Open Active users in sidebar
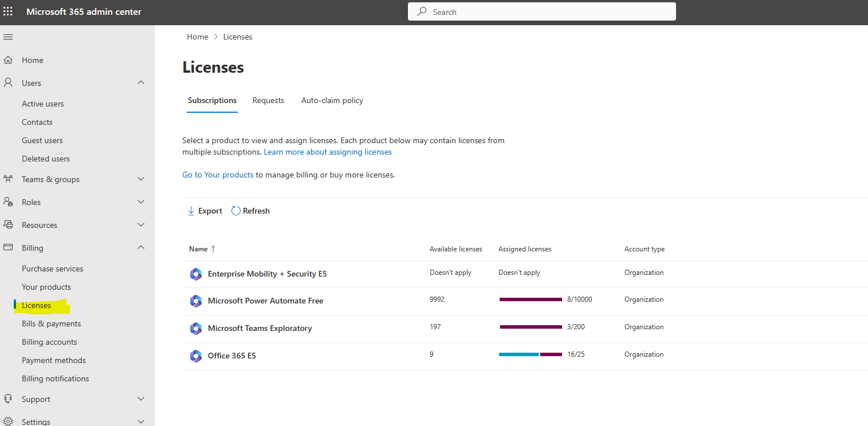868x426 pixels. (43, 104)
